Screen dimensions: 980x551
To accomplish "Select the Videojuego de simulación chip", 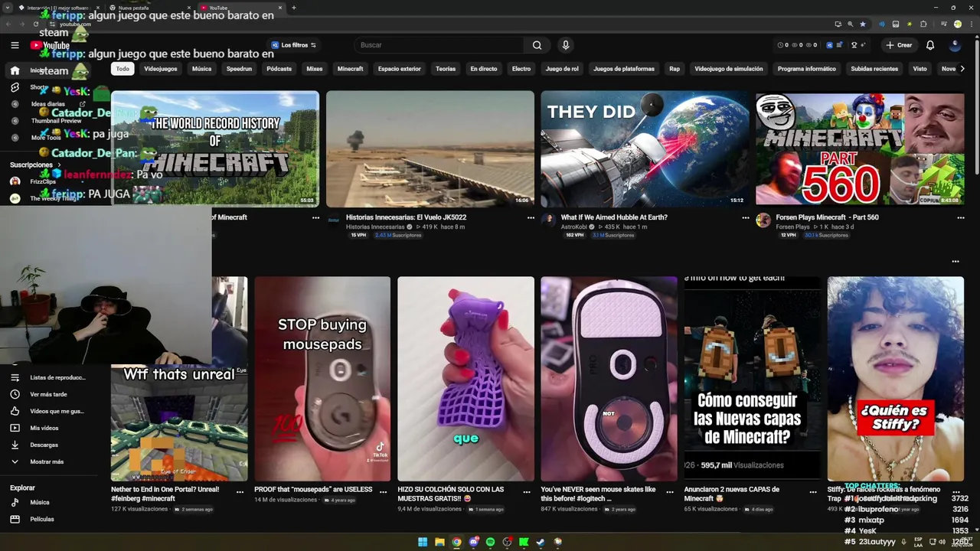I will pos(729,69).
